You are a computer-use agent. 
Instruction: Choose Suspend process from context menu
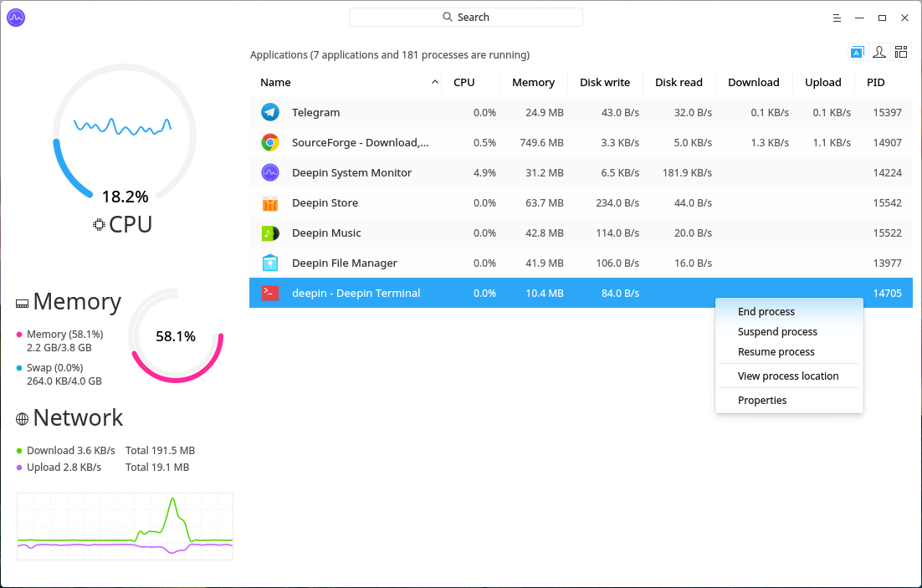coord(789,331)
